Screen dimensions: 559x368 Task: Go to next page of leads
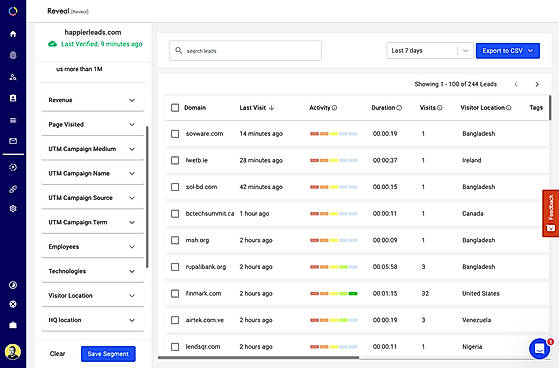pos(537,84)
